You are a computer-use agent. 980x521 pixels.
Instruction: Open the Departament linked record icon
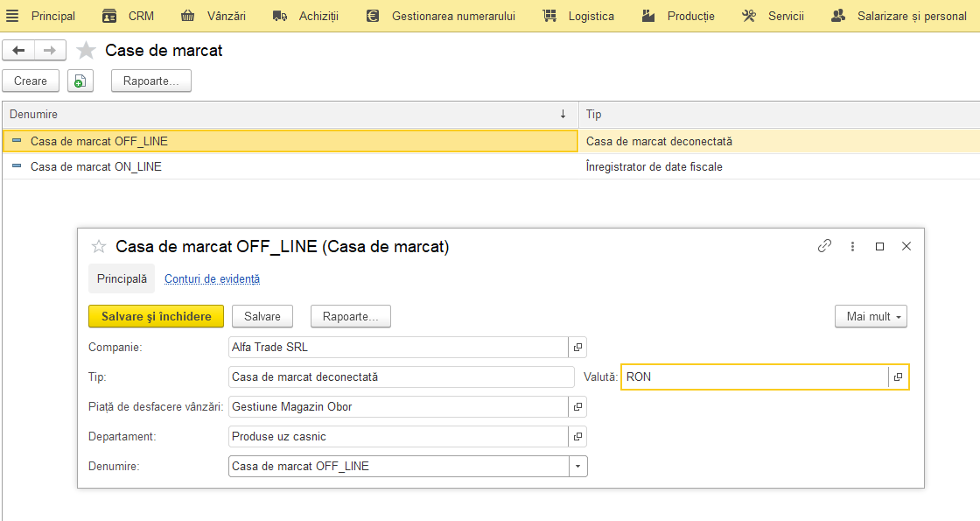point(577,437)
